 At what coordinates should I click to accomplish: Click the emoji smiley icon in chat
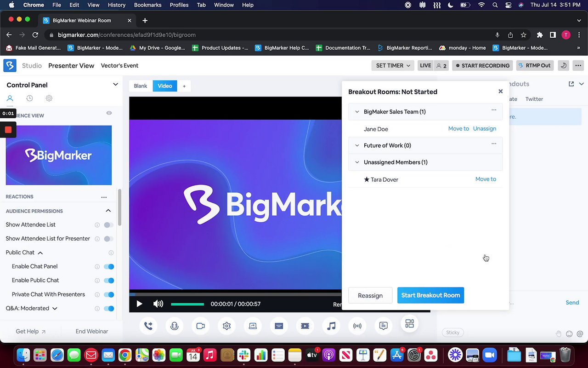coord(569,334)
